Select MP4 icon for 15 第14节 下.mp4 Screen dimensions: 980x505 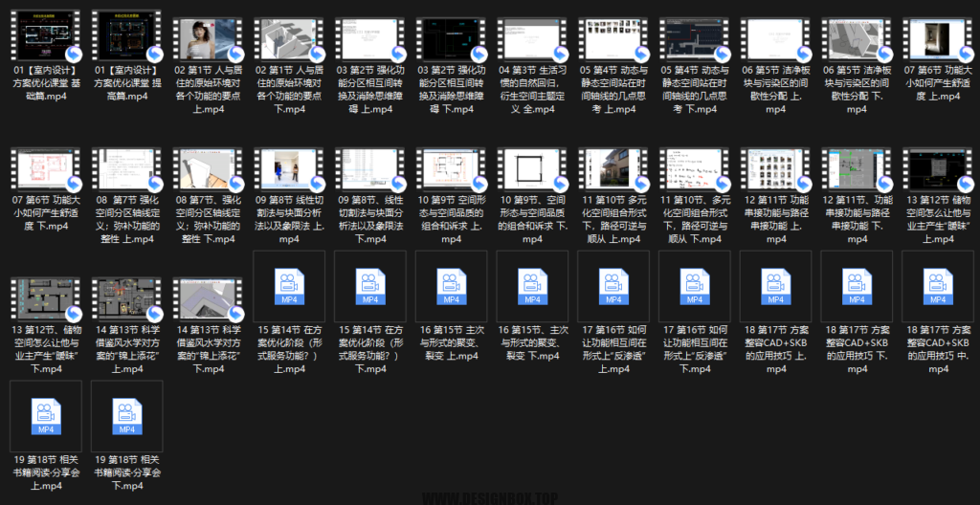pyautogui.click(x=369, y=286)
